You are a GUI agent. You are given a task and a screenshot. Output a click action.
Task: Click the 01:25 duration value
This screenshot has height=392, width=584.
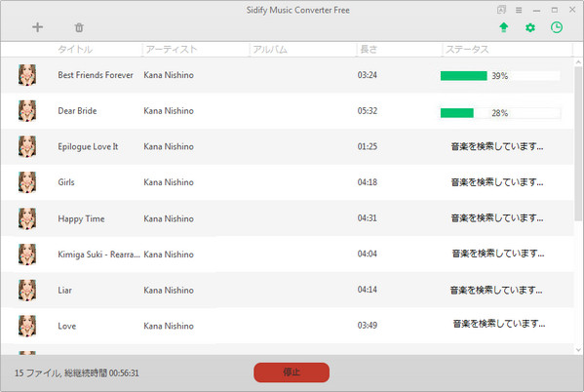pyautogui.click(x=368, y=146)
